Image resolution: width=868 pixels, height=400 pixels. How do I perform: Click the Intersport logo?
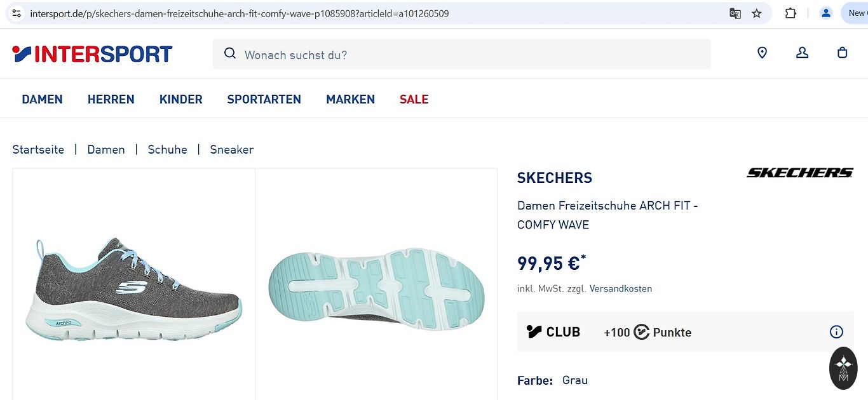coord(92,54)
